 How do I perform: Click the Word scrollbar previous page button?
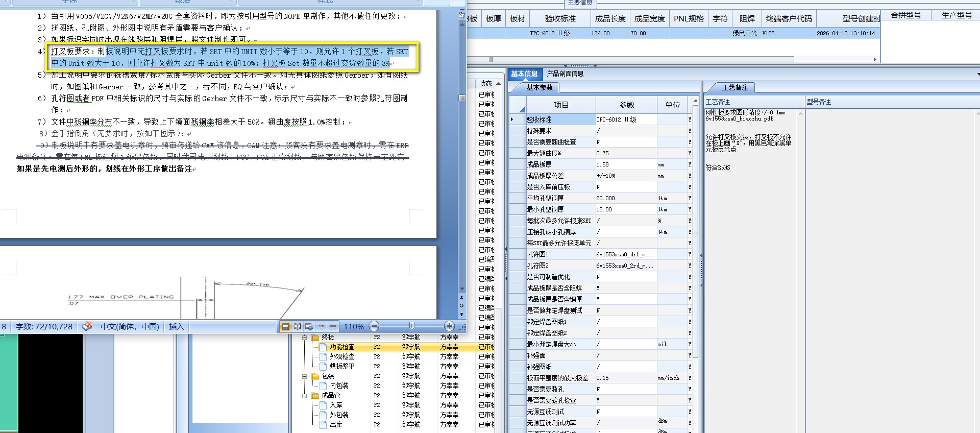(462, 297)
